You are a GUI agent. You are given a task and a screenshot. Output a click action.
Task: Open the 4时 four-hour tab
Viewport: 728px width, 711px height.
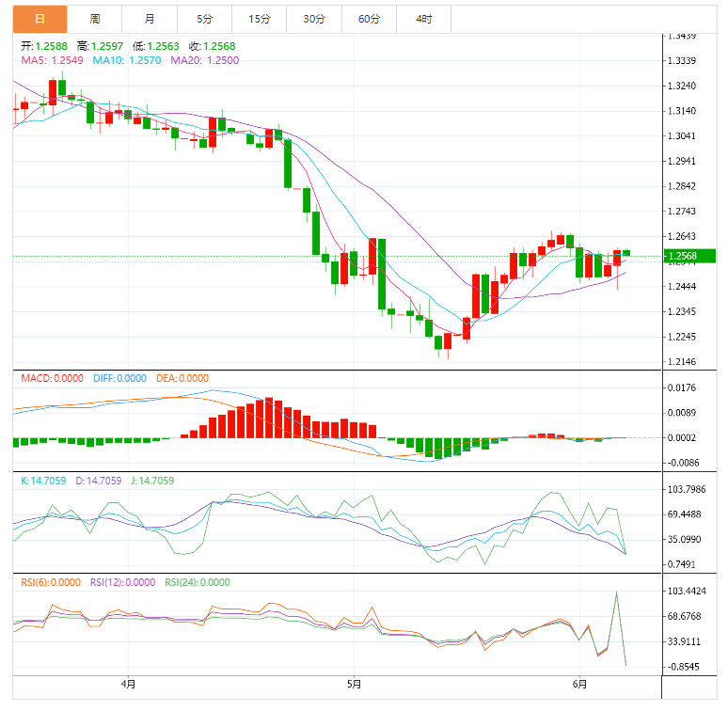(424, 19)
